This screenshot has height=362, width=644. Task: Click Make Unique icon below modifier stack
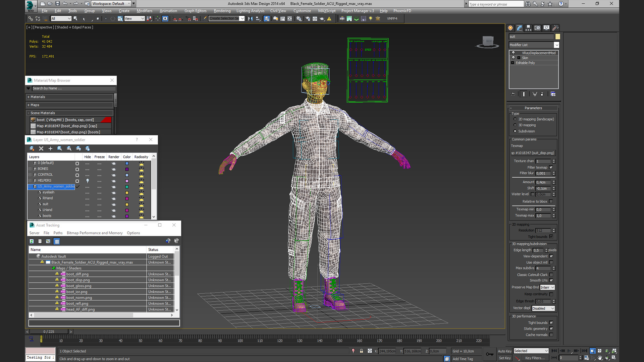(535, 94)
